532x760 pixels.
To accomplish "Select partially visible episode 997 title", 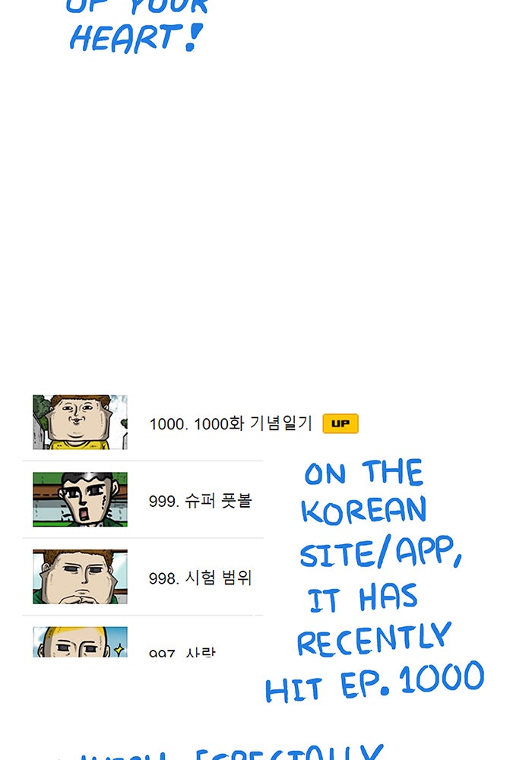I will [x=182, y=652].
